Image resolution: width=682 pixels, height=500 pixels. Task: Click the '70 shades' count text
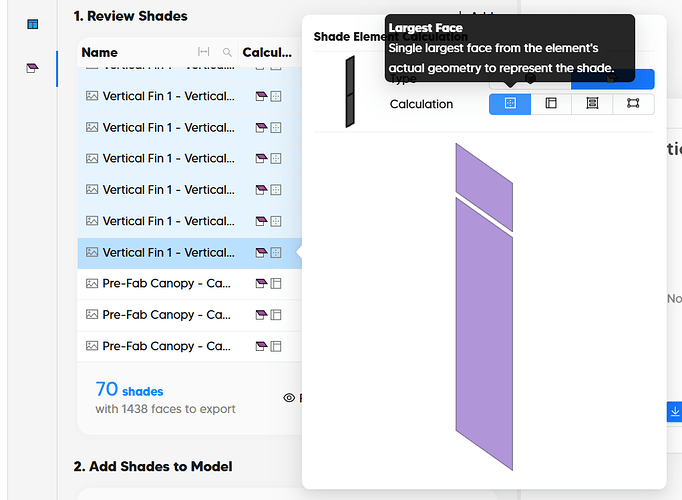pyautogui.click(x=129, y=390)
